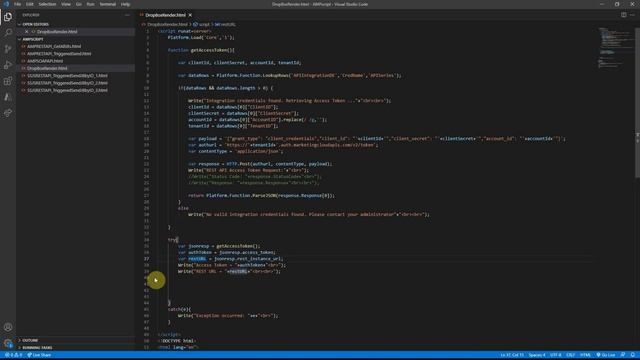Split the editor to the right
The width and height of the screenshot is (640, 360).
[x=624, y=15]
